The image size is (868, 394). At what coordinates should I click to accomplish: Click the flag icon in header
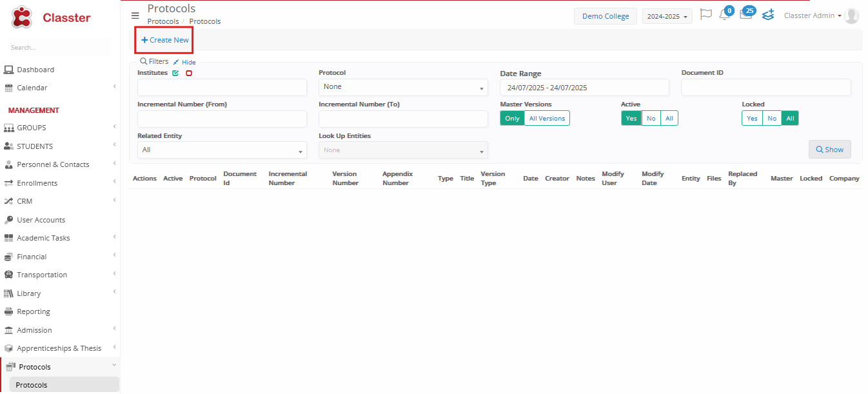(705, 15)
